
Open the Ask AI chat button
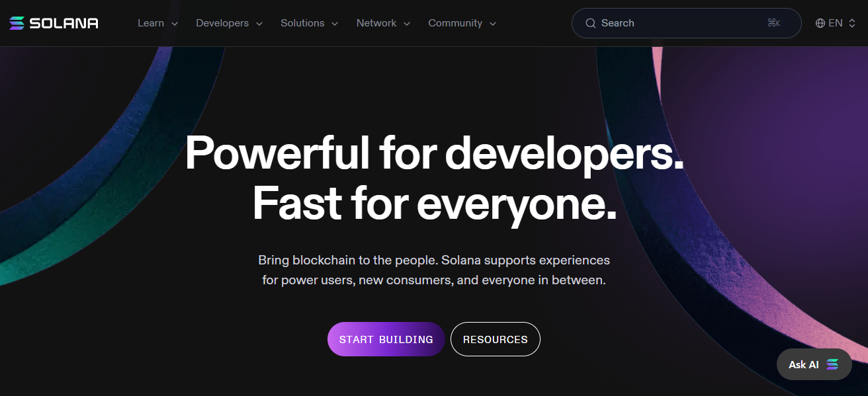pos(804,364)
